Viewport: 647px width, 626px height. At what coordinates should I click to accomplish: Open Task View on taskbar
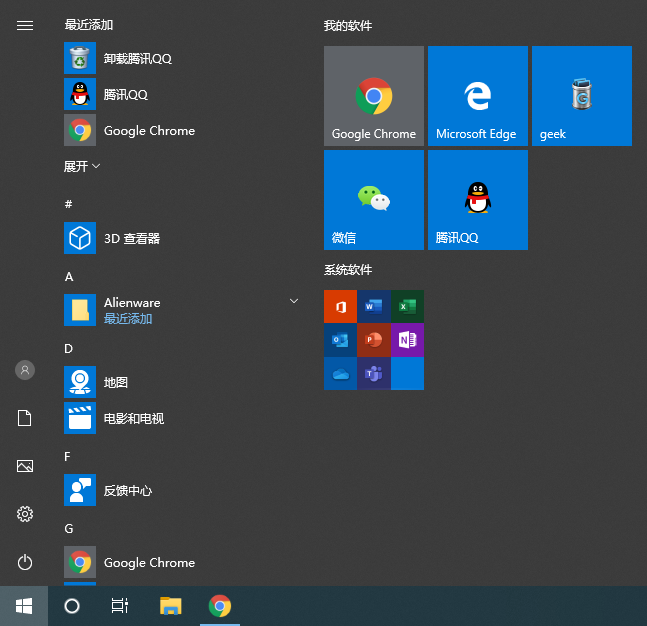(120, 606)
